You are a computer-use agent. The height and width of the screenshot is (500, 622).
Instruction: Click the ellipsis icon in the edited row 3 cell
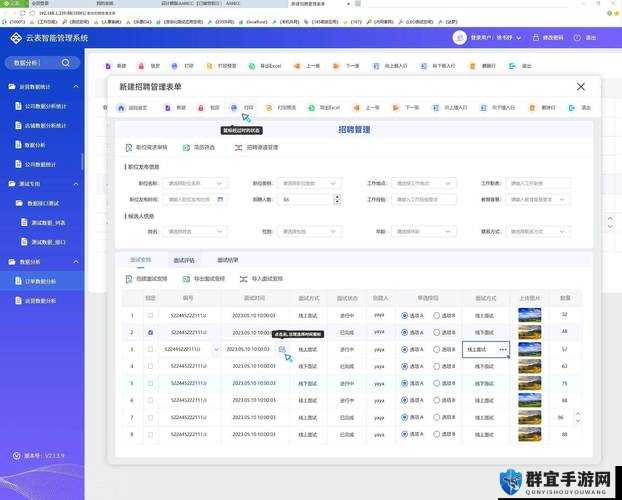pos(503,350)
